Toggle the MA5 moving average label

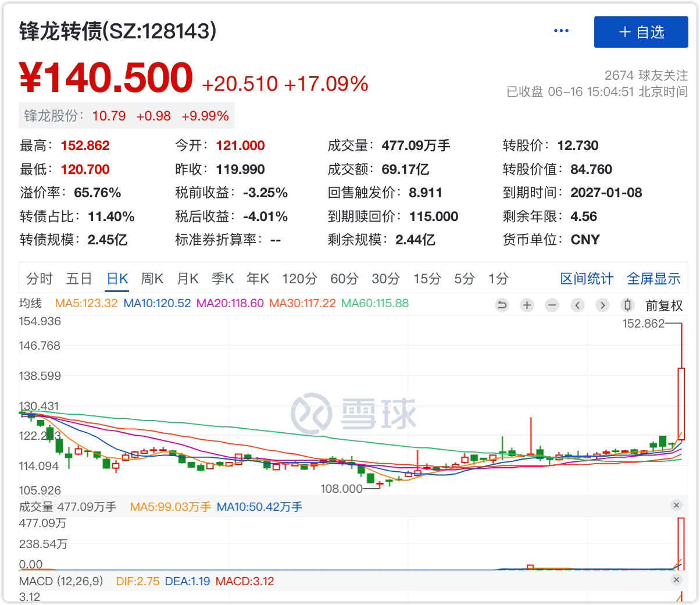pos(86,303)
